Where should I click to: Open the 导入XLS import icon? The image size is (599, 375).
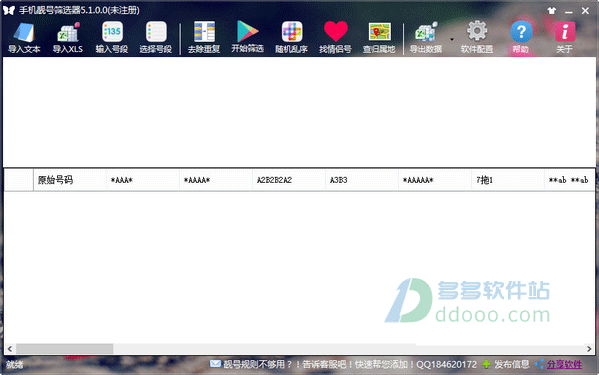pos(68,37)
